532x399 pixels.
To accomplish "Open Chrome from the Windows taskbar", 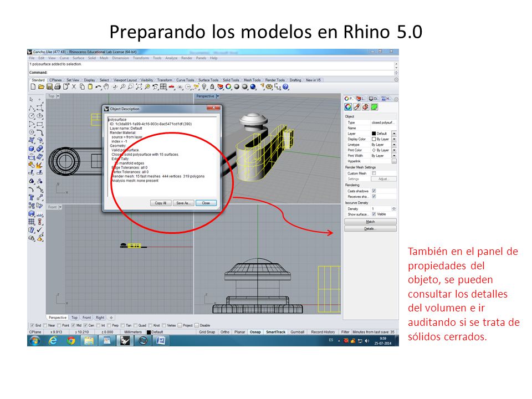I will [71, 340].
